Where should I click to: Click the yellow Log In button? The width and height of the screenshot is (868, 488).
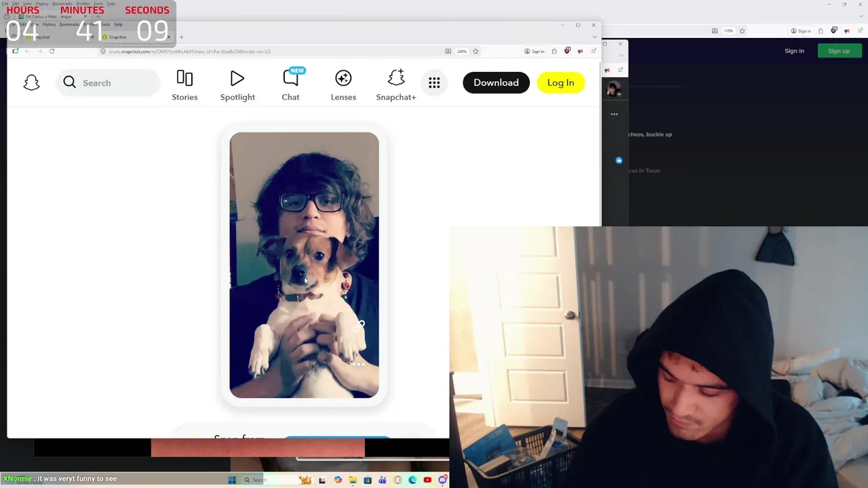click(x=560, y=83)
